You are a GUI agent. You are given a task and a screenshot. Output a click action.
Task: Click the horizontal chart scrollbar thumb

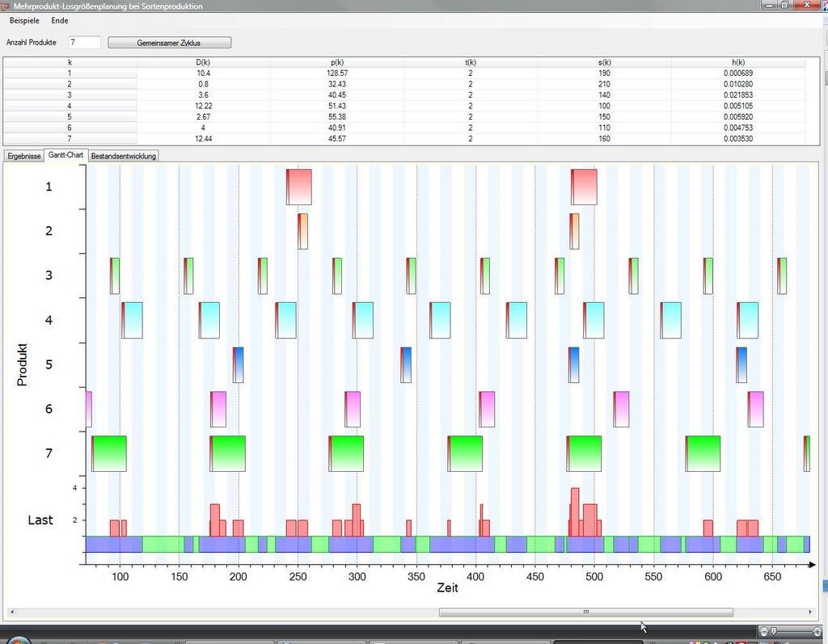[585, 612]
